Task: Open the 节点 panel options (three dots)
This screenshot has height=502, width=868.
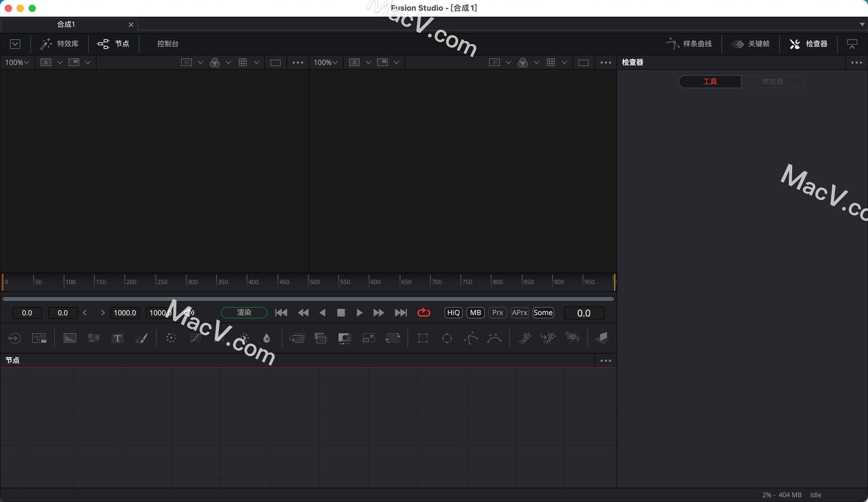Action: click(x=605, y=360)
